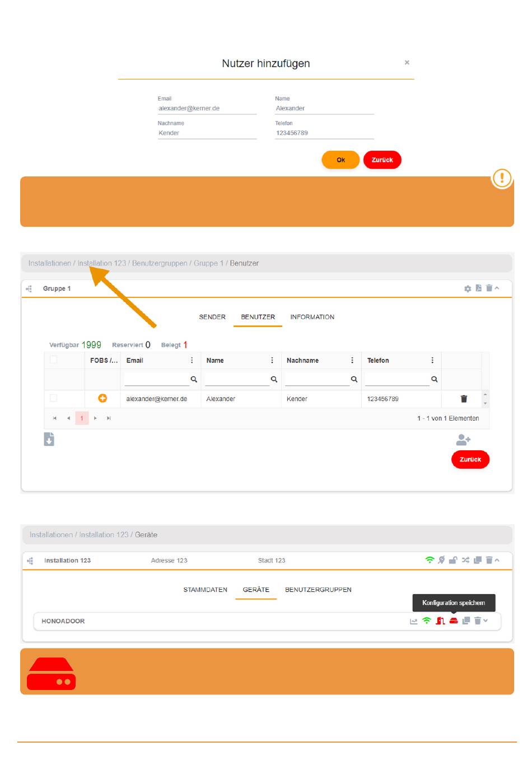The image size is (532, 760).
Task: Click the shuffle arrows icon for Installation 123
Action: [x=465, y=560]
